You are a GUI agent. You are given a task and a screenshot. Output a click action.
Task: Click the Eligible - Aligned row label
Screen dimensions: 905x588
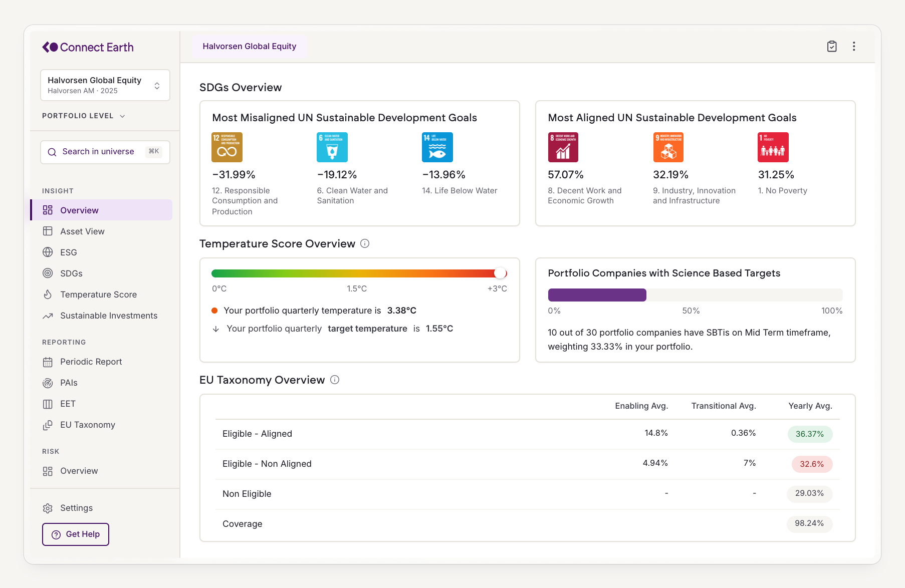pyautogui.click(x=257, y=434)
